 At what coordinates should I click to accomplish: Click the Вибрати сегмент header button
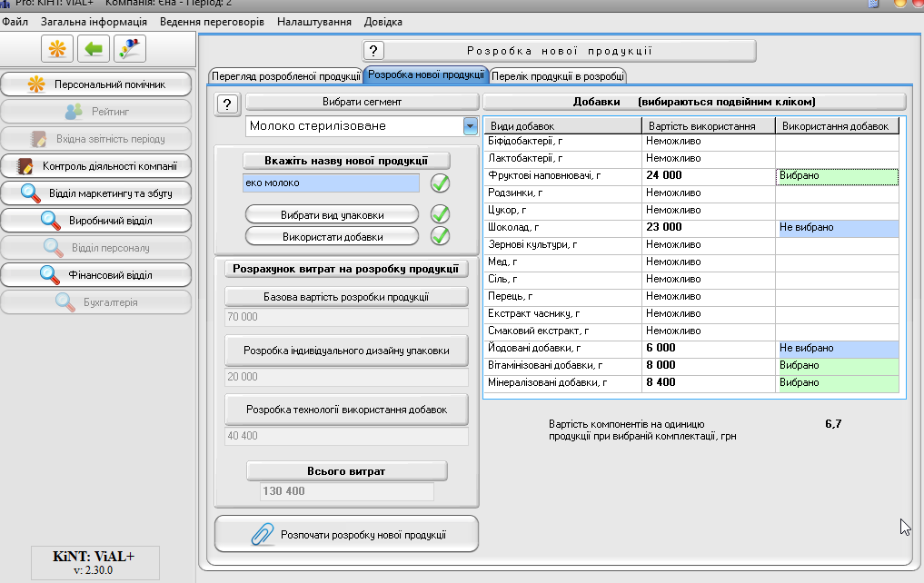point(362,102)
